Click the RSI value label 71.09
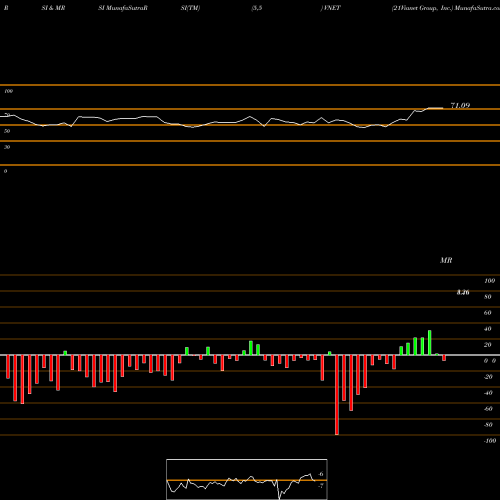Image resolution: width=500 pixels, height=500 pixels. [460, 106]
